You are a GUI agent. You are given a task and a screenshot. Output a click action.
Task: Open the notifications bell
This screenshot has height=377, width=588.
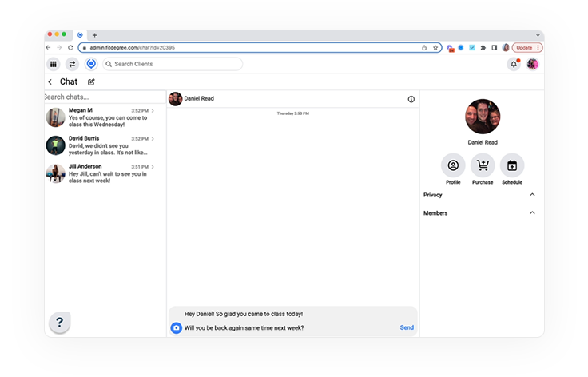pos(514,64)
